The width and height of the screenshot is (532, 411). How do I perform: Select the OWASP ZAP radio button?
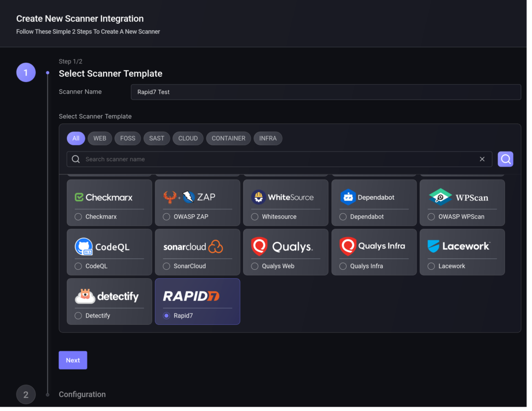[x=167, y=217]
